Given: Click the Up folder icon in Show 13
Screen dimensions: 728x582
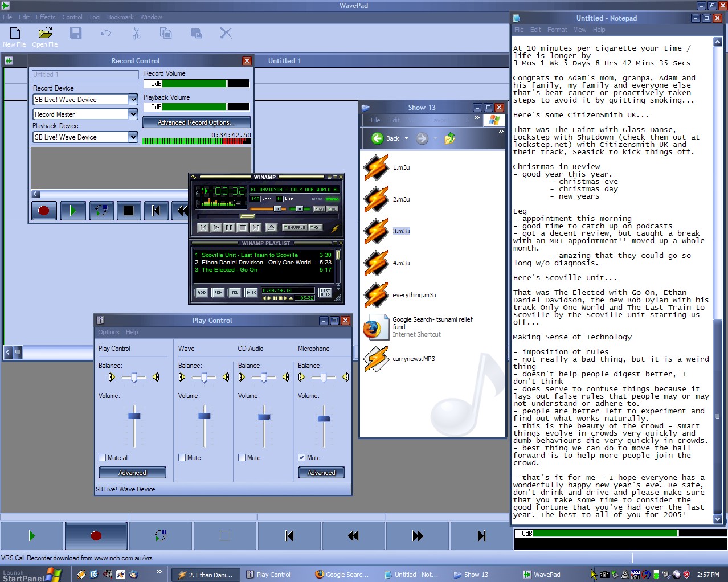Looking at the screenshot, I should click(x=450, y=138).
